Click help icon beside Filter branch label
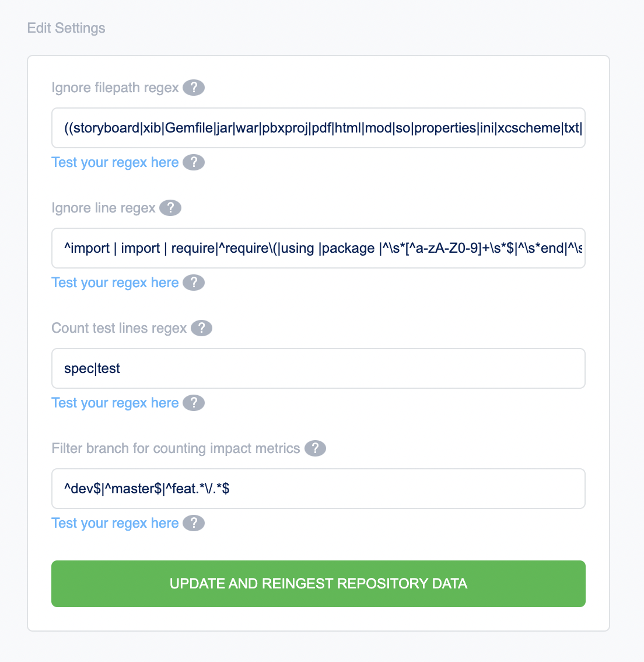The image size is (644, 662). (x=315, y=448)
